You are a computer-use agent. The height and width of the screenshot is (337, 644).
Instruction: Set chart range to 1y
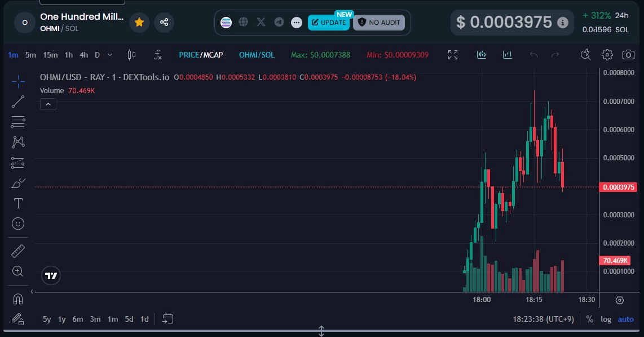pos(61,319)
